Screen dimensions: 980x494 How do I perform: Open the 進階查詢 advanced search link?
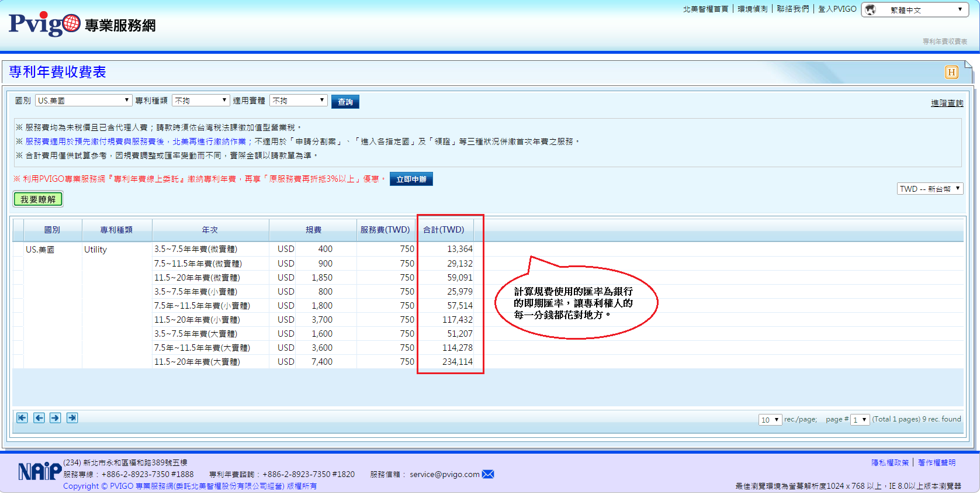947,103
